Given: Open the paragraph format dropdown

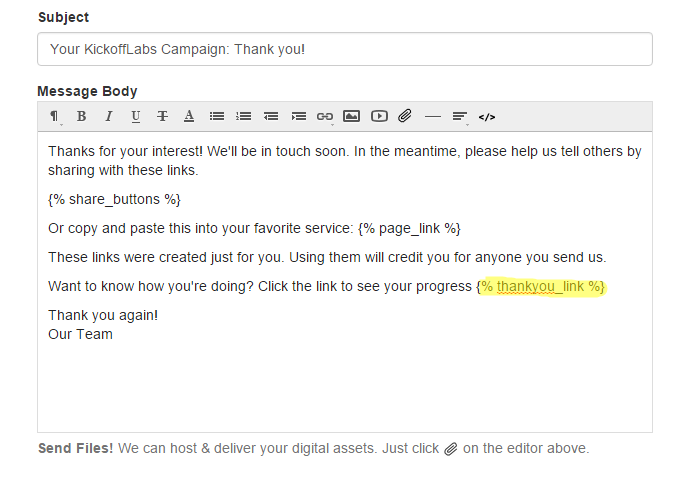Looking at the screenshot, I should [54, 117].
